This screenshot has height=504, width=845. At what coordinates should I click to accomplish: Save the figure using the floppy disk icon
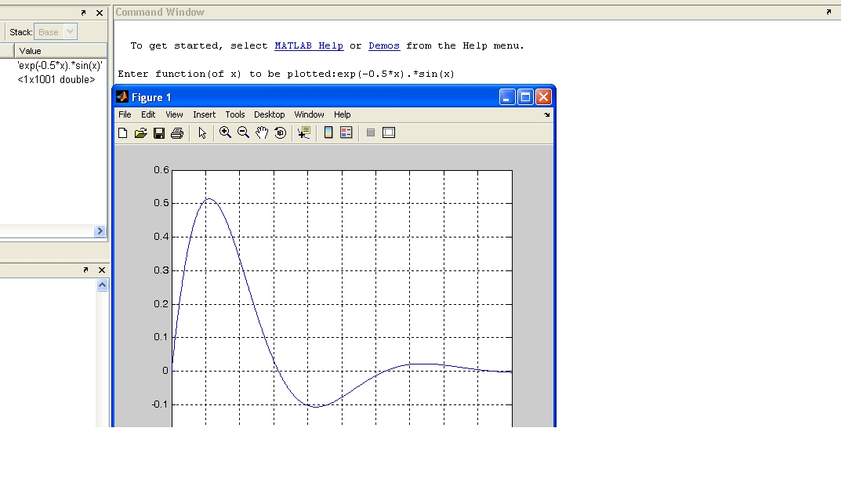(x=159, y=133)
